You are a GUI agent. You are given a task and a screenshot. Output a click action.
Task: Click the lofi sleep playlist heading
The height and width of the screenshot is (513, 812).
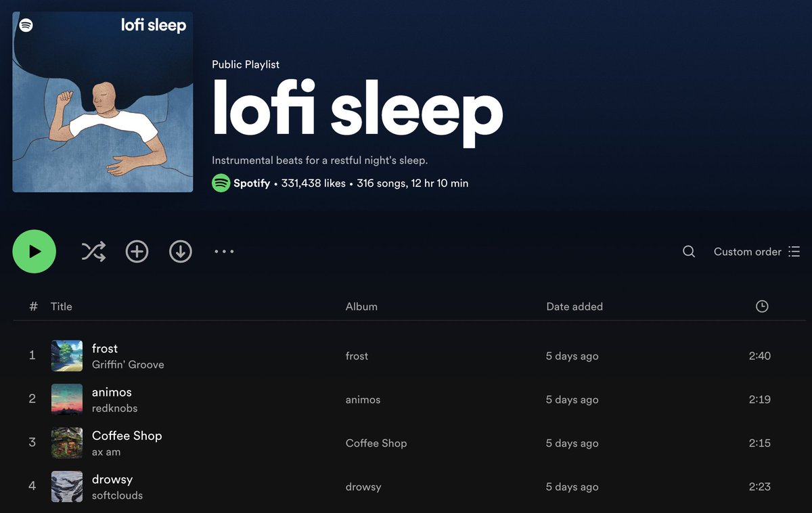[x=357, y=111]
